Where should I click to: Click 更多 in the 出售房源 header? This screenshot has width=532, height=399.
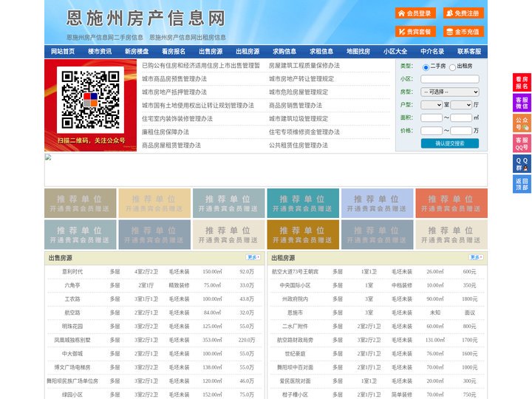(253, 258)
